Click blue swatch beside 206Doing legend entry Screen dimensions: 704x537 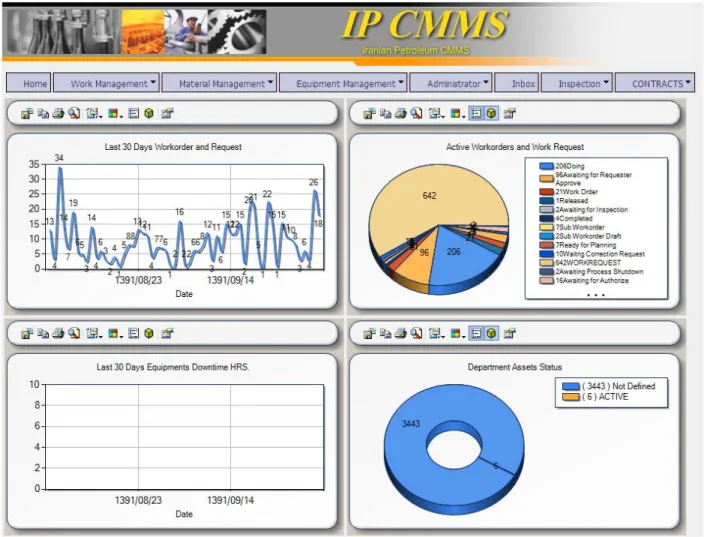546,166
